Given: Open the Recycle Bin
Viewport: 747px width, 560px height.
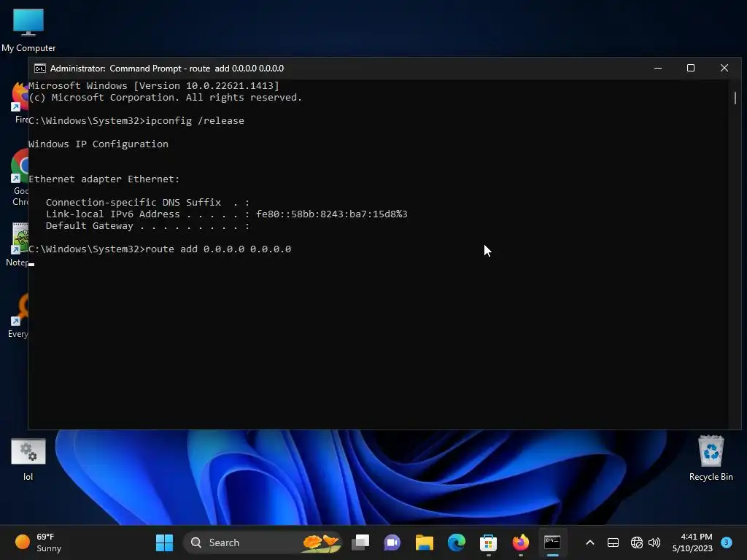Looking at the screenshot, I should coord(711,458).
